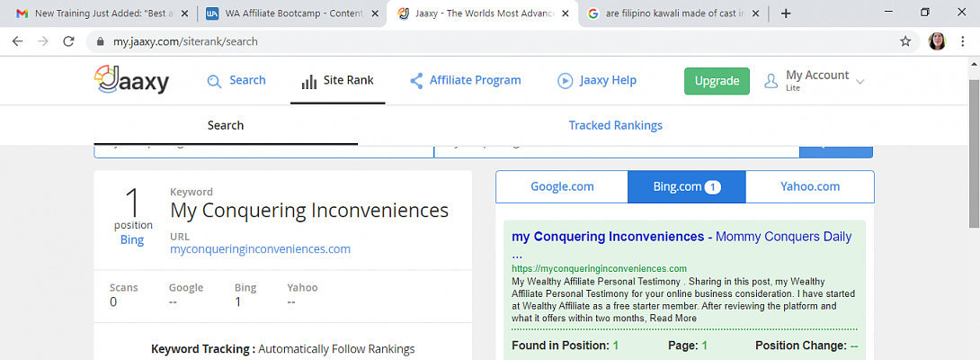Image resolution: width=980 pixels, height=360 pixels.
Task: Select the Google.com results tab
Action: (x=562, y=187)
